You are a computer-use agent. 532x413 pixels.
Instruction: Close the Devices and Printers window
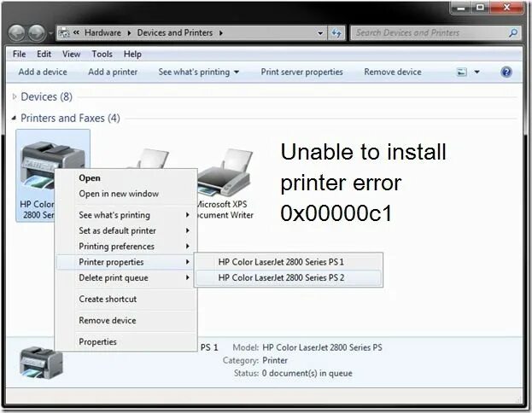click(506, 8)
